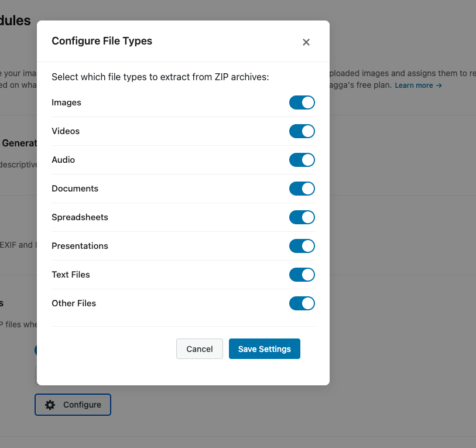
Task: Click the Spreadsheets row label
Action: [80, 217]
